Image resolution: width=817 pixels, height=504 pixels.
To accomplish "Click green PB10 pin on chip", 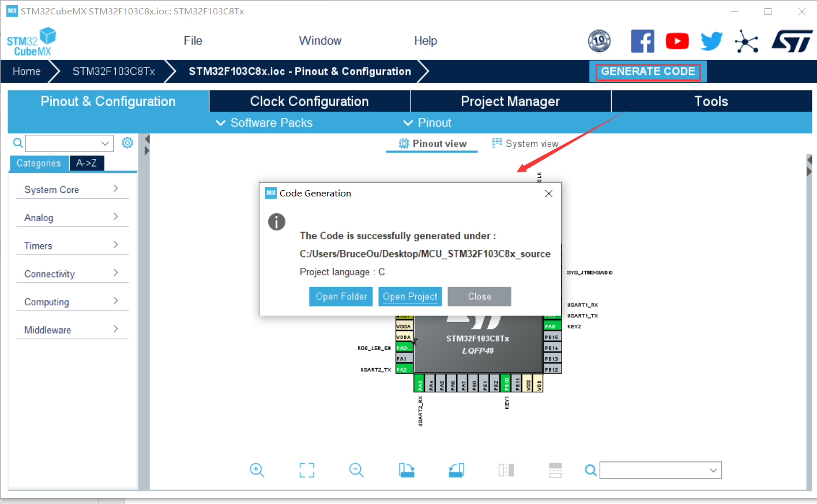I will (x=506, y=384).
